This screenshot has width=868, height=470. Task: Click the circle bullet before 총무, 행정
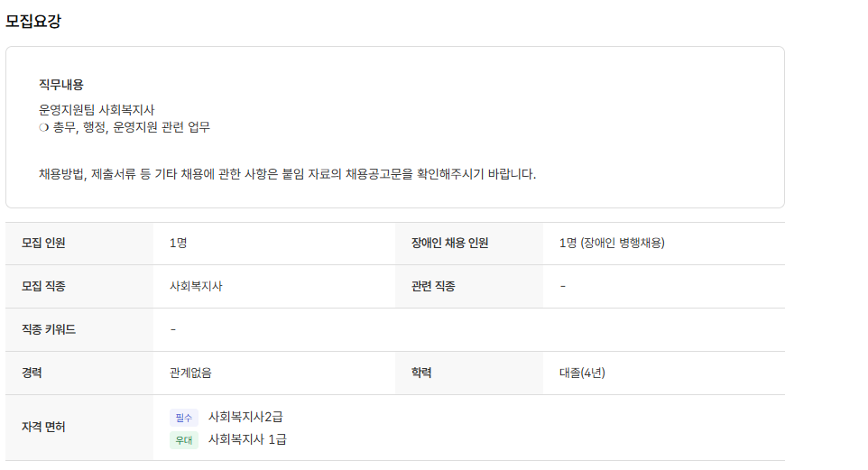43,127
